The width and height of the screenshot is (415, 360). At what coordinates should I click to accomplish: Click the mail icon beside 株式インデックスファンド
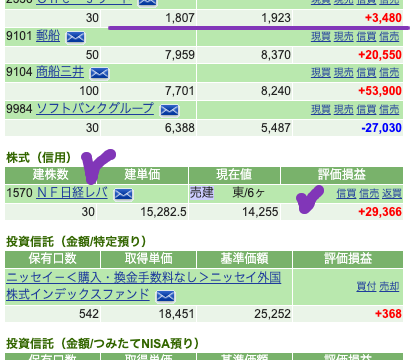coord(165,296)
